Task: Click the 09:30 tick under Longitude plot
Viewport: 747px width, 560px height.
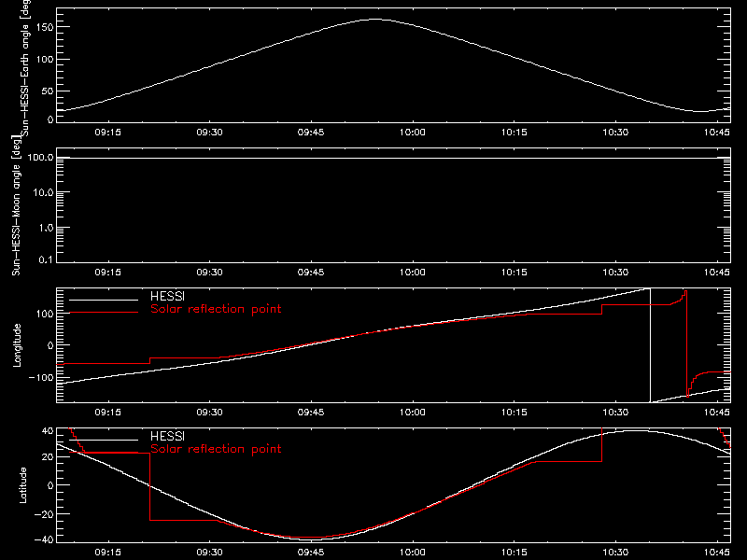Action: [209, 412]
